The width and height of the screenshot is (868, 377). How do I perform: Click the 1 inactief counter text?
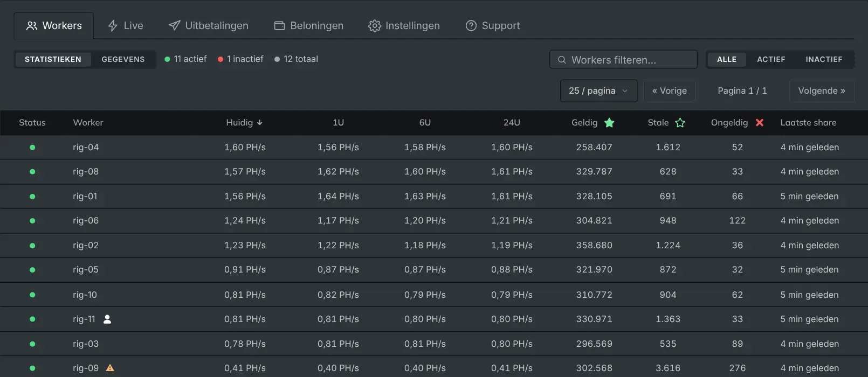pos(245,59)
